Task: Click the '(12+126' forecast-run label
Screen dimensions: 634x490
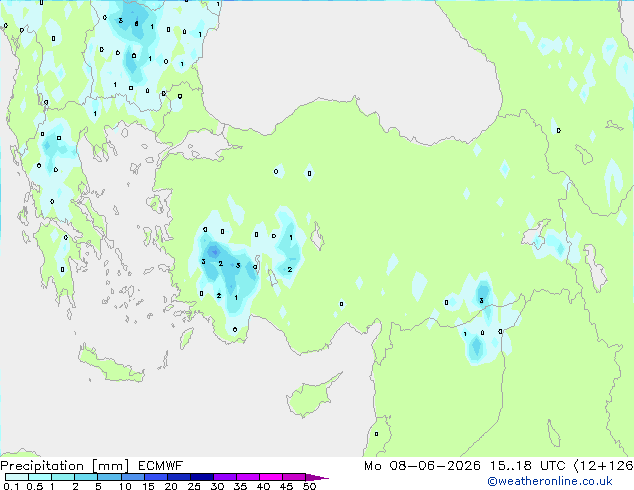Action: pos(604,466)
